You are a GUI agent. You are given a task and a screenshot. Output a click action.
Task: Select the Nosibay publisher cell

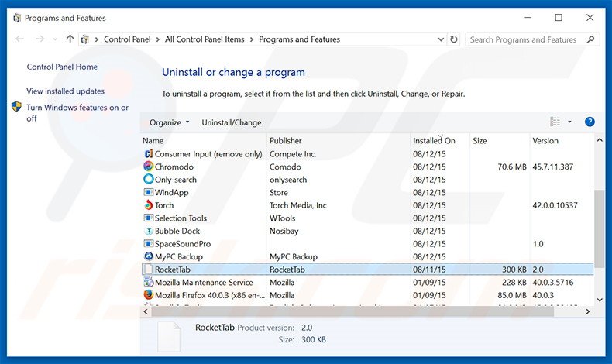[284, 231]
